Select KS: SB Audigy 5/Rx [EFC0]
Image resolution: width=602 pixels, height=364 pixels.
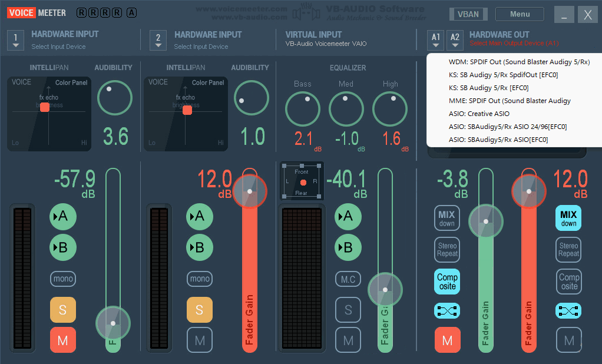pos(489,88)
